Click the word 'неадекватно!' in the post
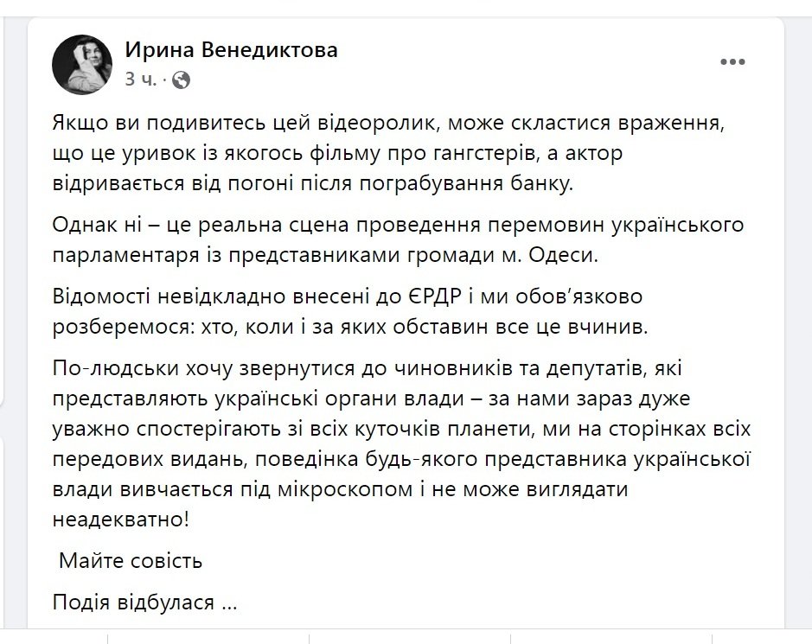This screenshot has width=812, height=644. pyautogui.click(x=121, y=520)
